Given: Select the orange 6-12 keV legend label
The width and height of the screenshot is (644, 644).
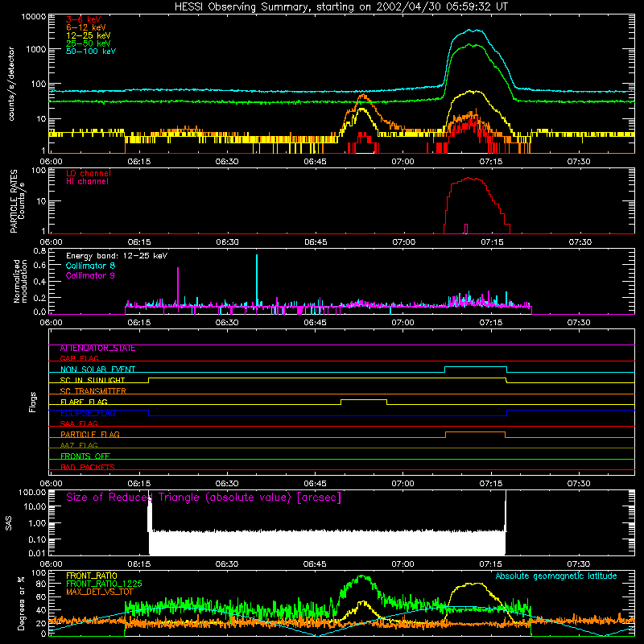Looking at the screenshot, I should 86,27.
